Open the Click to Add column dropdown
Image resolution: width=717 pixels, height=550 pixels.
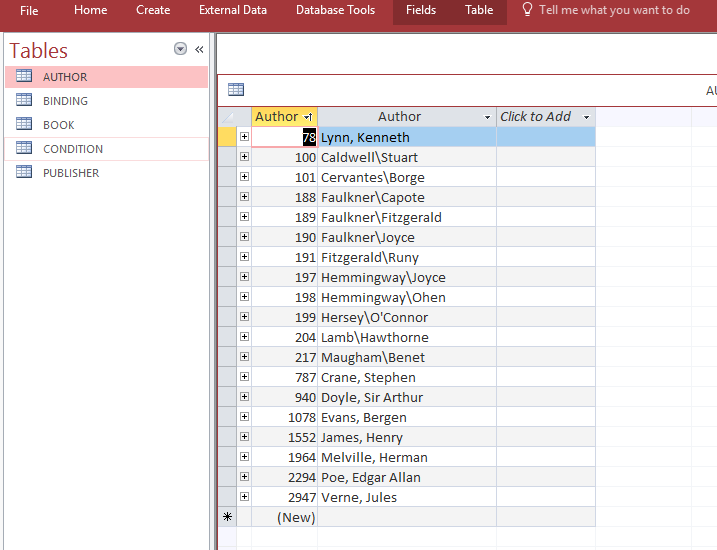[586, 117]
